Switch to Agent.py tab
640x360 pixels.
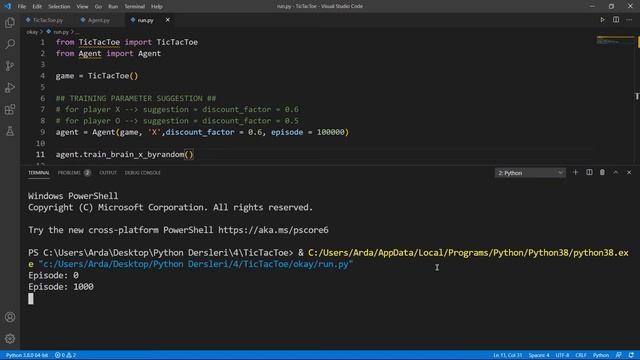pyautogui.click(x=98, y=20)
